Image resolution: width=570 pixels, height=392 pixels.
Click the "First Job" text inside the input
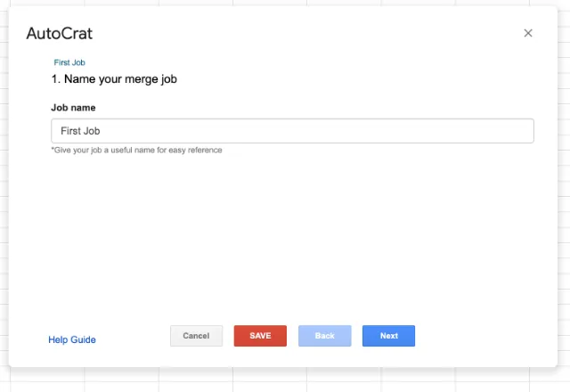80,131
